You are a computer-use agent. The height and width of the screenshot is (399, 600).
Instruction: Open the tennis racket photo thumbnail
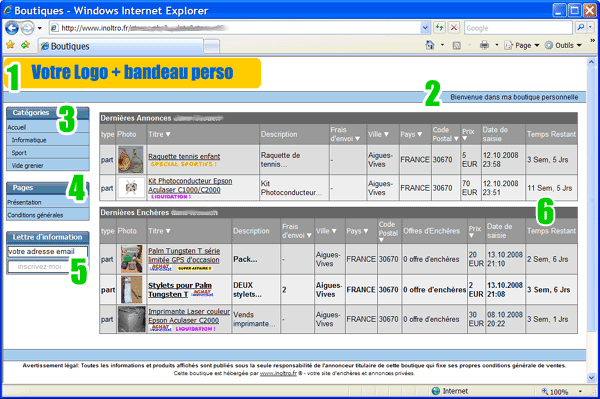(x=130, y=160)
